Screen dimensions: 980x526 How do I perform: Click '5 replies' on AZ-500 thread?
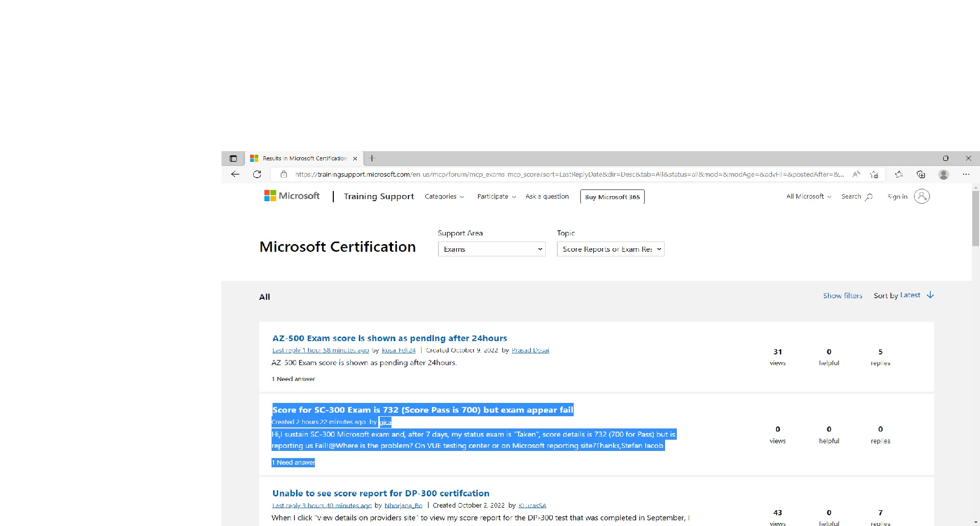(880, 357)
